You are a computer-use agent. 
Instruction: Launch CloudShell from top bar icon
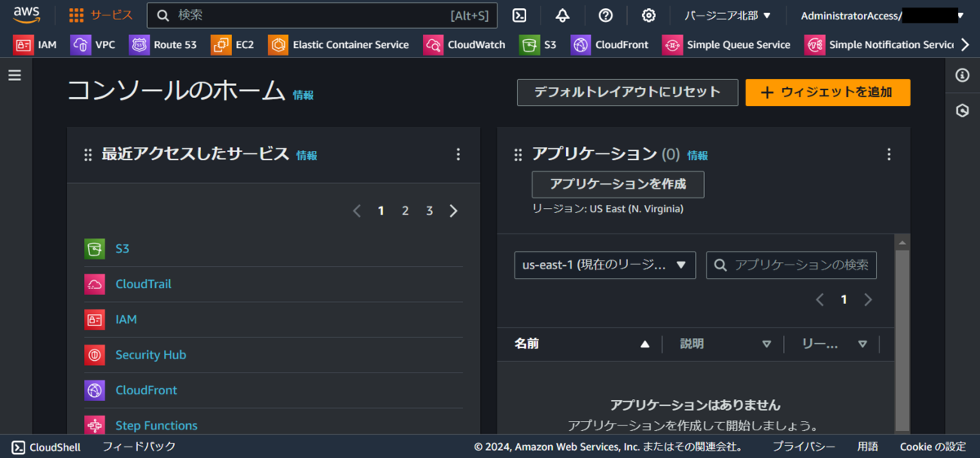[x=519, y=15]
